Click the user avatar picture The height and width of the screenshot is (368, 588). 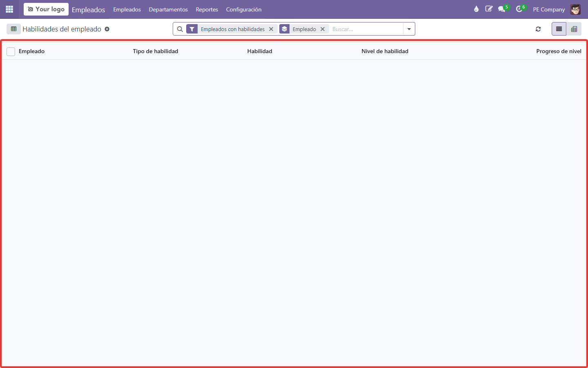(575, 9)
